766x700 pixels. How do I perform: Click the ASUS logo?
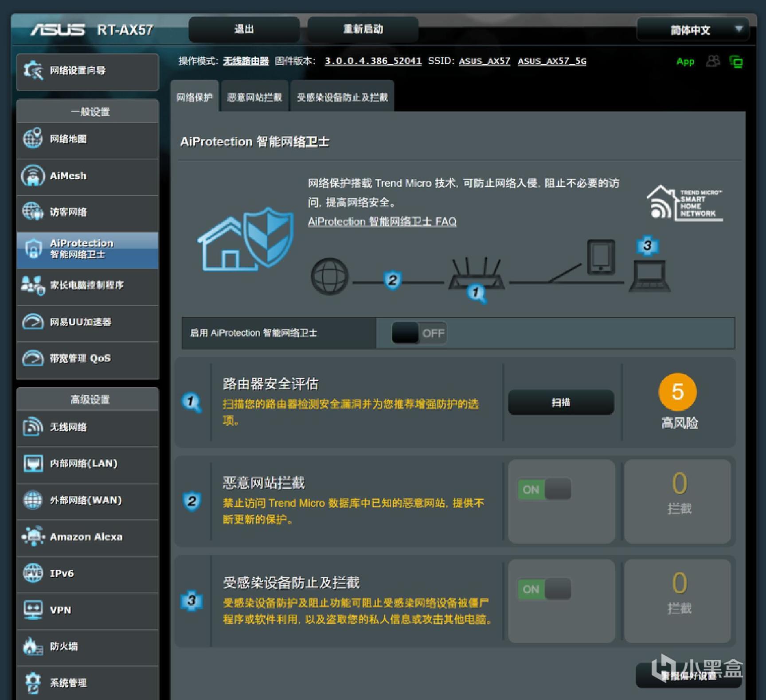click(58, 30)
